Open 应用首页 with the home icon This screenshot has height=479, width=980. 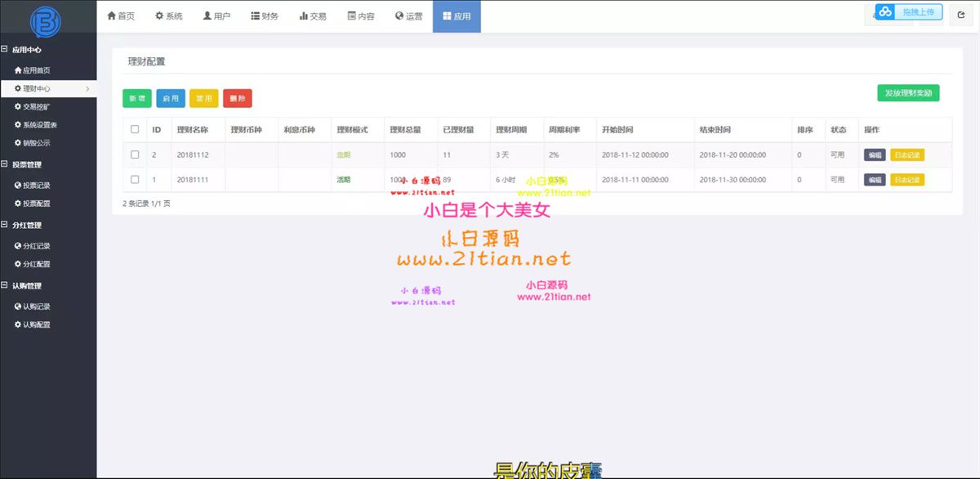point(32,70)
